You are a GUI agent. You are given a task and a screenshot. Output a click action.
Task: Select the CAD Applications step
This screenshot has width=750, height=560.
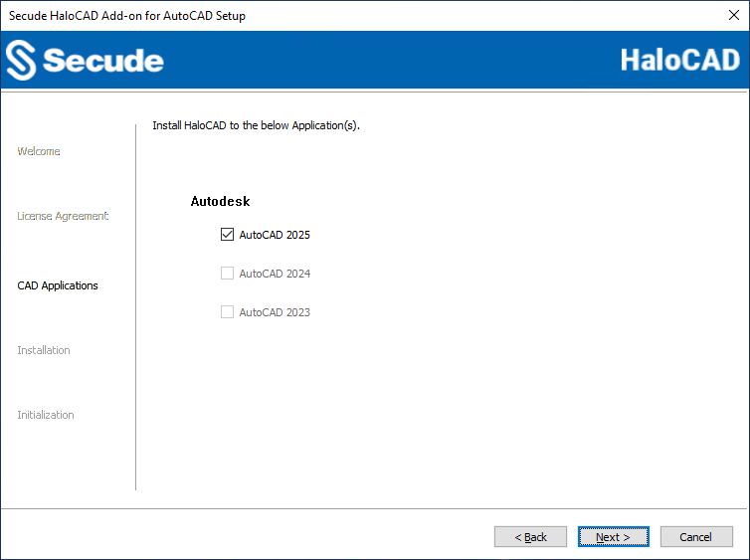(58, 285)
